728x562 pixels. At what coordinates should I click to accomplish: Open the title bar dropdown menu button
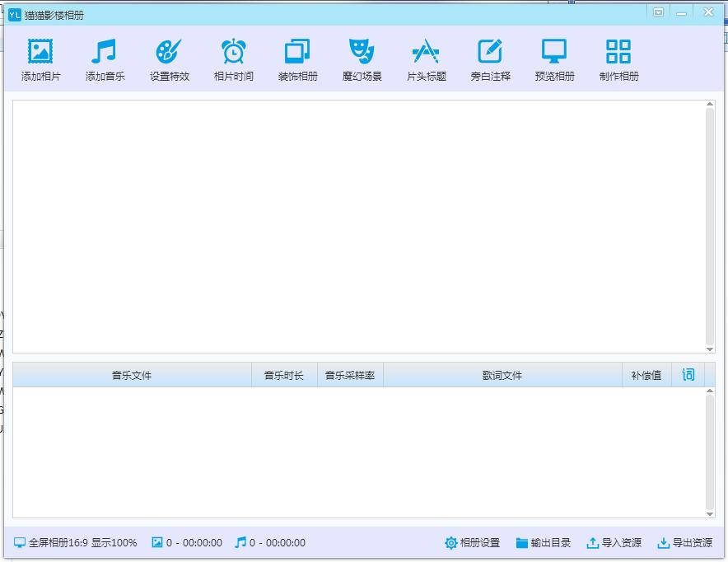(x=658, y=12)
